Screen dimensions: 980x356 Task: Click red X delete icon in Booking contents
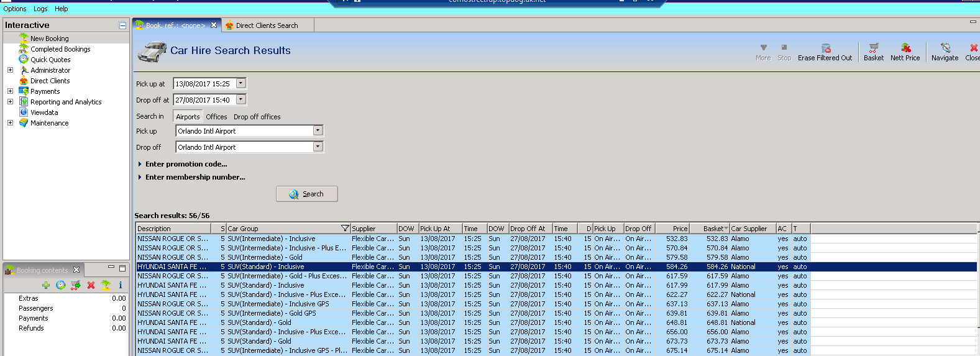point(91,285)
